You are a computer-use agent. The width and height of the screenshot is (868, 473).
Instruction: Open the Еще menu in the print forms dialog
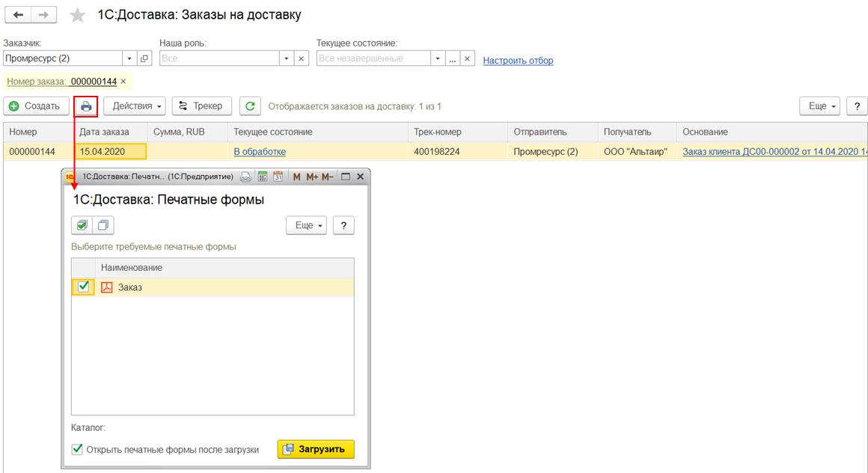tap(307, 225)
